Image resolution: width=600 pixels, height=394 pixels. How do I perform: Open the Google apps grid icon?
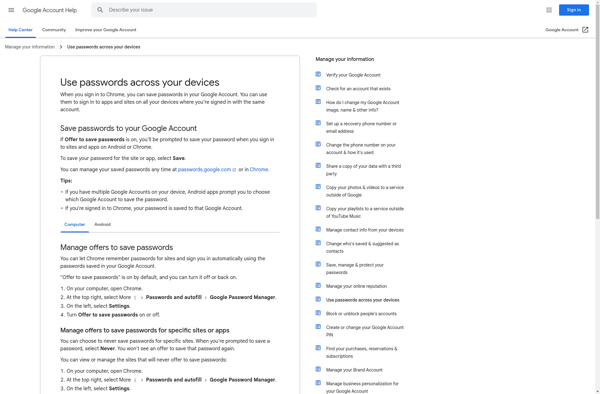click(x=549, y=10)
